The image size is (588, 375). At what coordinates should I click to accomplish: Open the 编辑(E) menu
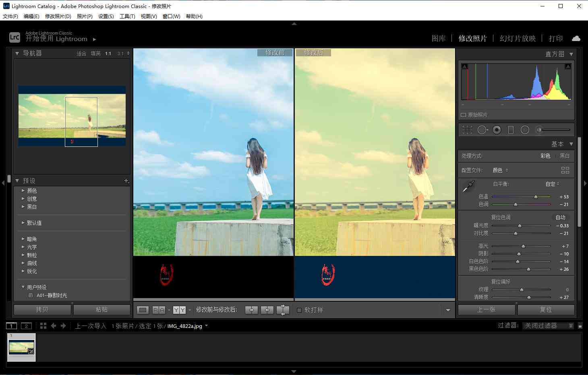click(x=31, y=16)
